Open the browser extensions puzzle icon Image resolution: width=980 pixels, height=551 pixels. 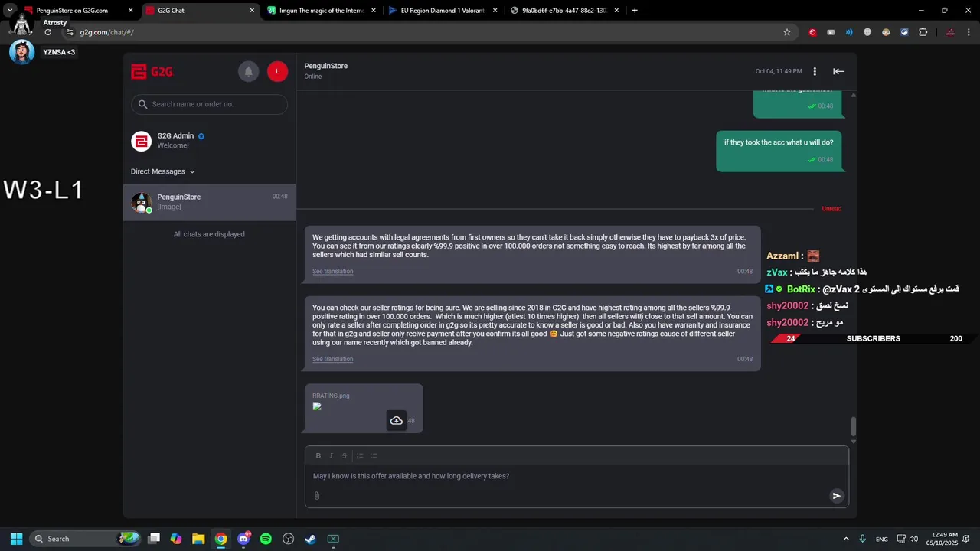click(x=923, y=32)
